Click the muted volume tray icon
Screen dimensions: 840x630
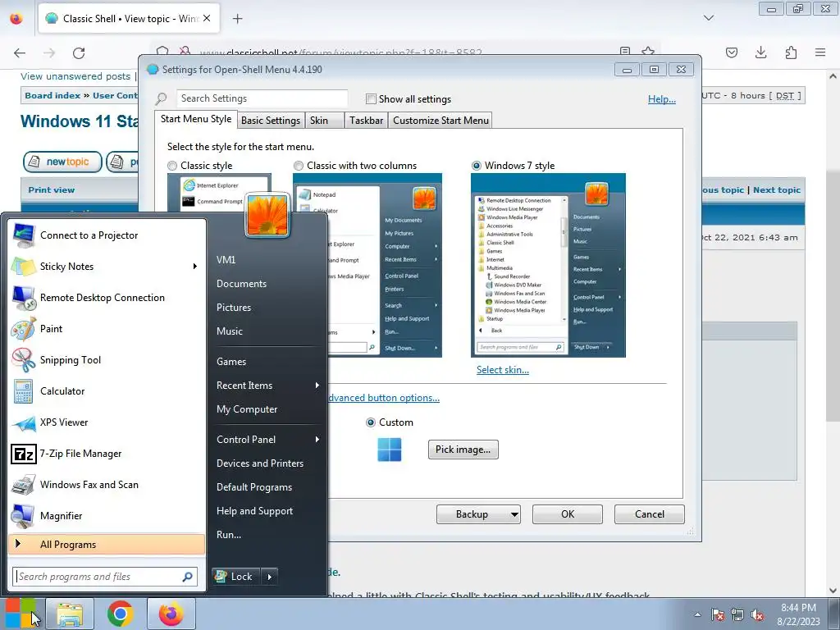tap(757, 615)
